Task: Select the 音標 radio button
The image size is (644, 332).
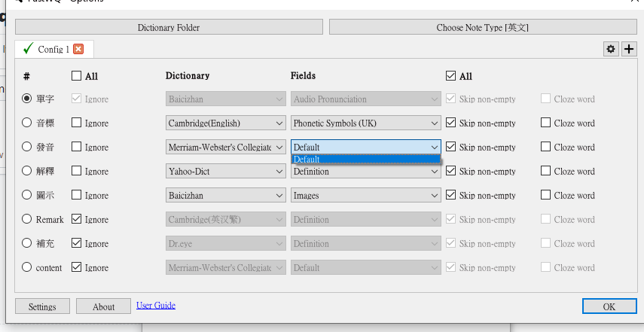Action: coord(26,123)
